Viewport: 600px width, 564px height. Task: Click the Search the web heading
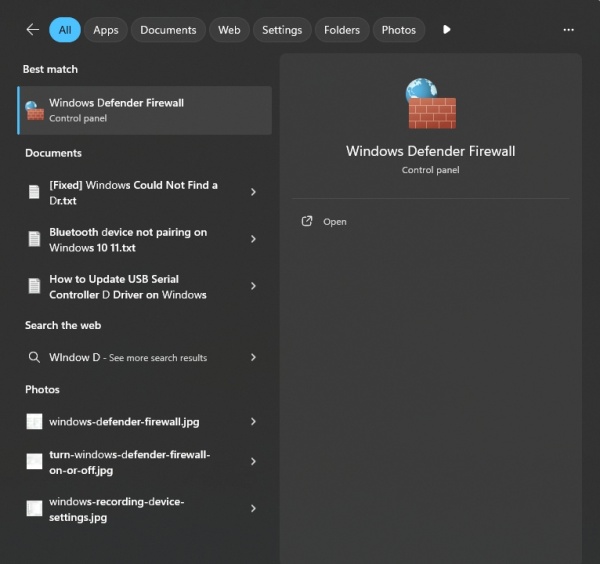point(63,325)
